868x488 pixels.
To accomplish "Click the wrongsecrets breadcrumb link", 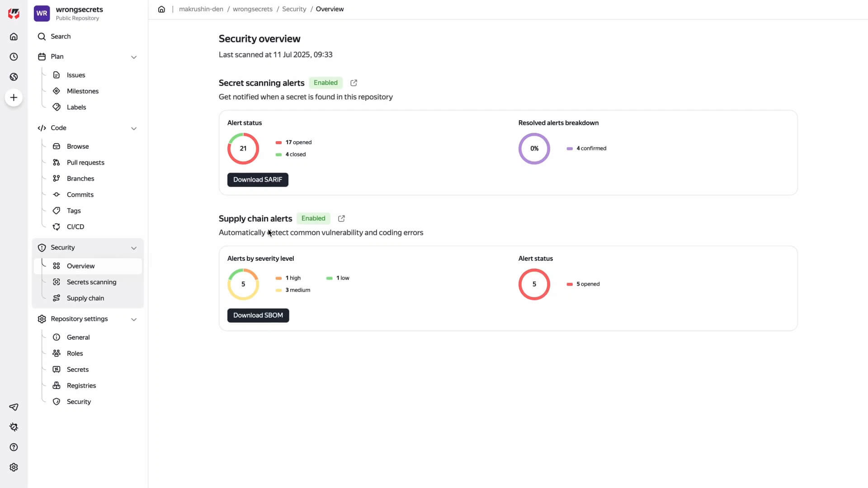I will (253, 9).
